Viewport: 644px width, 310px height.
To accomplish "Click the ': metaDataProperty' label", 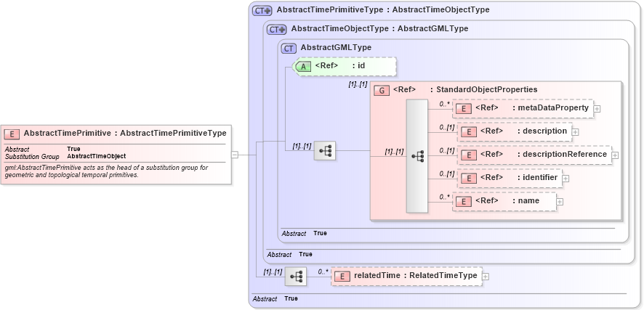I will coord(551,108).
